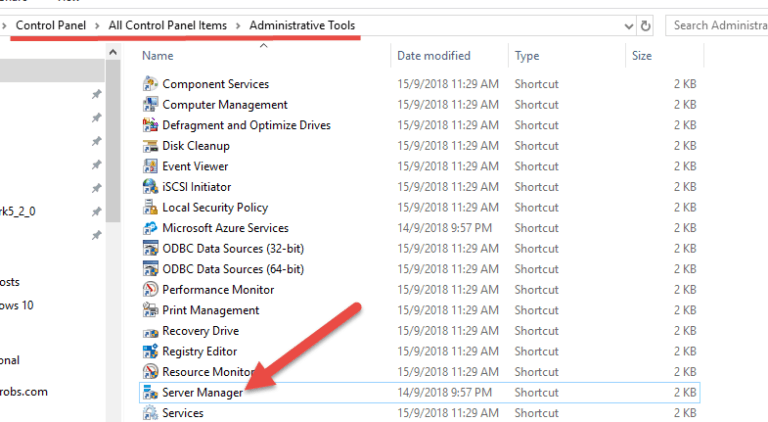Viewport: 768px width, 422px height.
Task: Open the address bar history dropdown
Action: [x=629, y=26]
